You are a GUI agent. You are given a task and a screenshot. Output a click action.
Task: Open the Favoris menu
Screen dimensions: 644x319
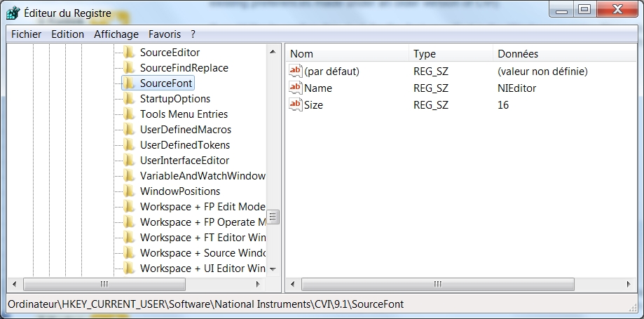click(x=164, y=34)
